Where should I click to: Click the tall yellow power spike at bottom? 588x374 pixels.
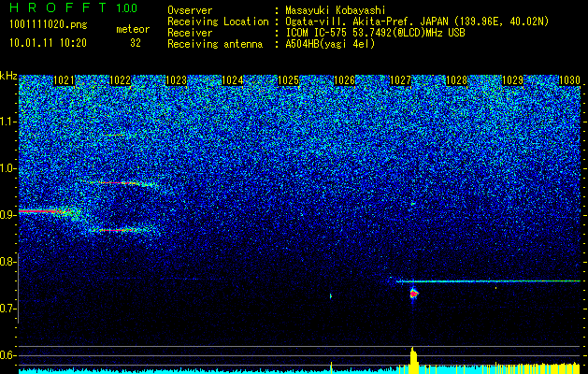coord(413,360)
